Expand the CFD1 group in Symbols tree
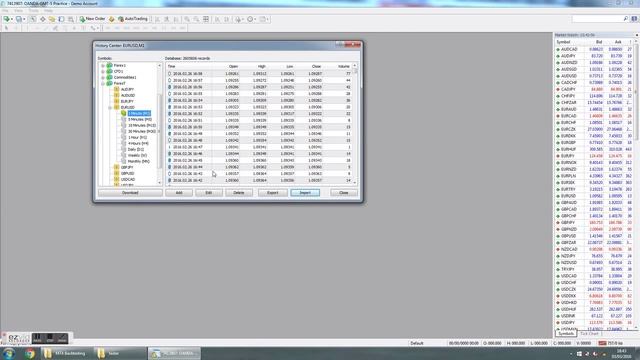 [x=103, y=71]
